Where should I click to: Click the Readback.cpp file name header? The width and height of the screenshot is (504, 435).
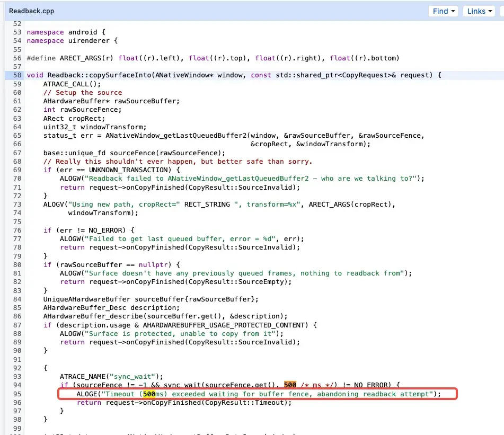[x=31, y=11]
